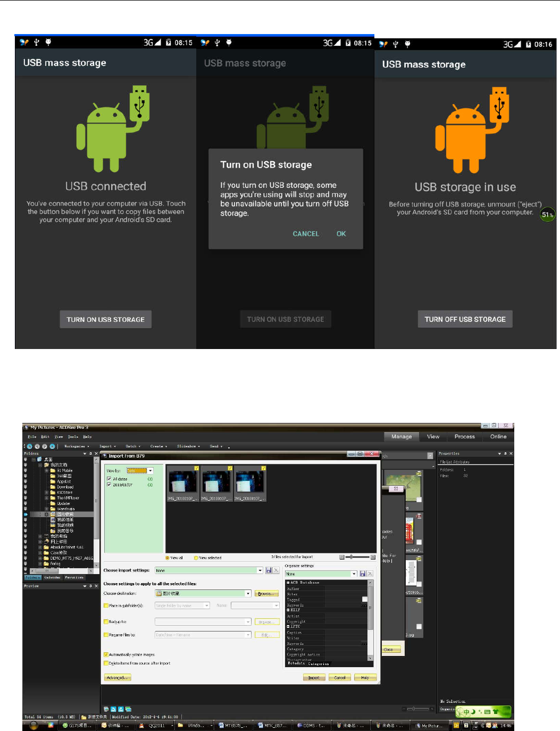This screenshot has width=560, height=731.
Task: Expand the 91 Mobile folder node
Action: (x=46, y=470)
